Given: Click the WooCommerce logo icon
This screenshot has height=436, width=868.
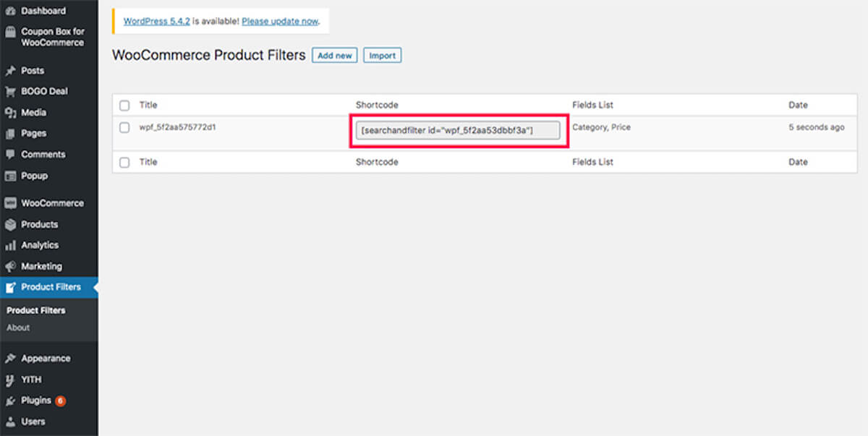Looking at the screenshot, I should click(x=10, y=203).
